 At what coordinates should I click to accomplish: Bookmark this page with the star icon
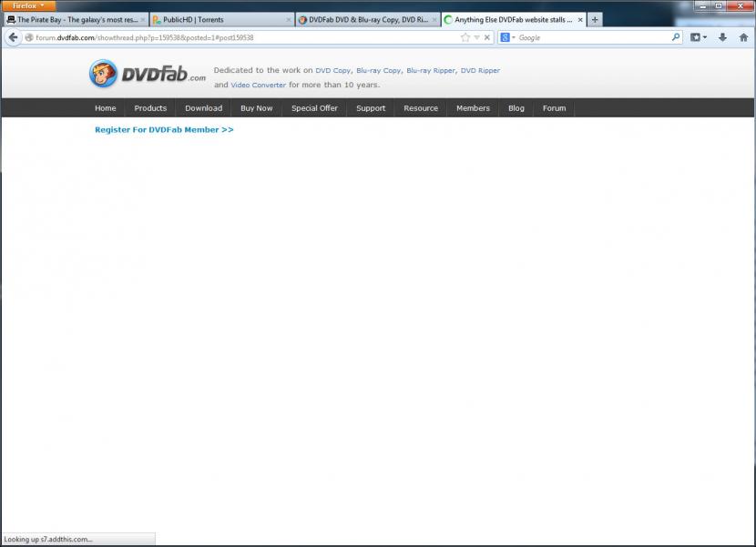point(465,37)
